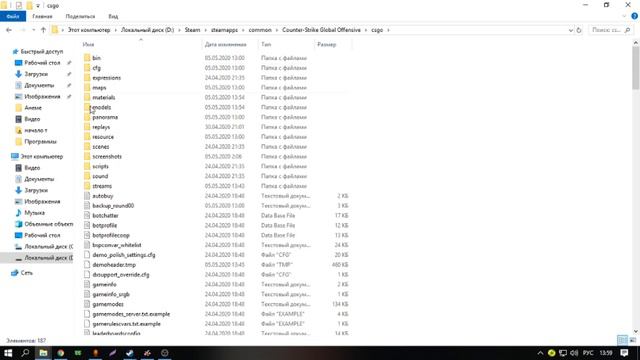640x360 pixels.
Task: Open Steam from the taskbar
Action: pos(130,353)
